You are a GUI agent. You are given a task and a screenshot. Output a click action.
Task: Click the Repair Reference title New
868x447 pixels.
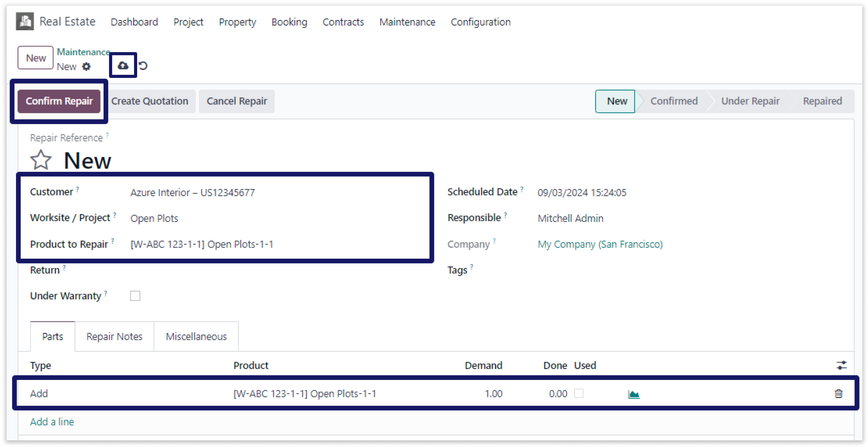[x=88, y=161]
